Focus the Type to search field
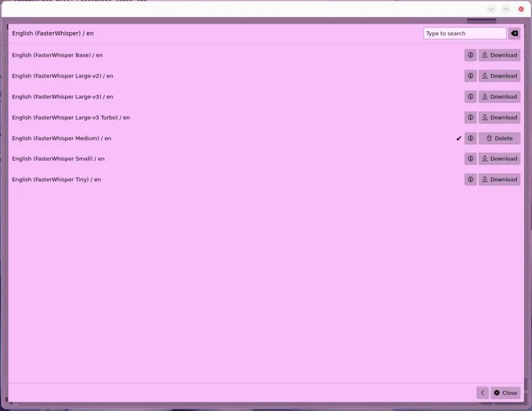The image size is (532, 411). click(465, 33)
